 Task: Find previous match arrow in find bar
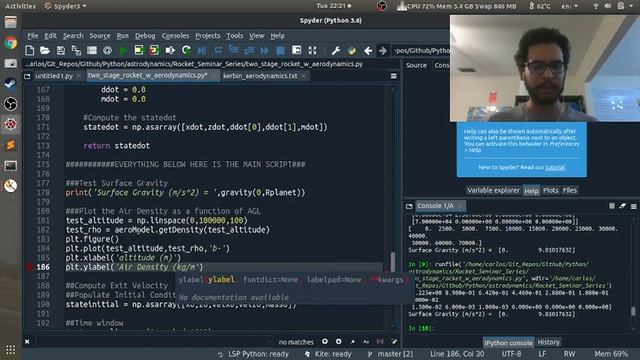coord(324,341)
